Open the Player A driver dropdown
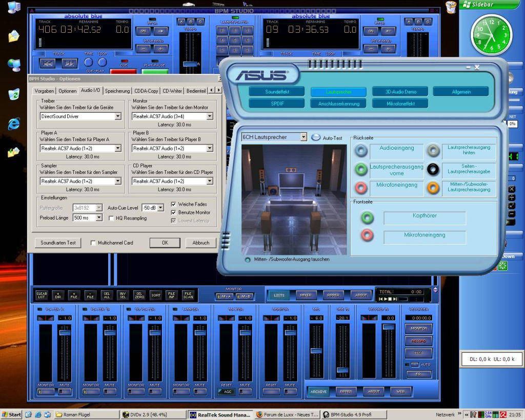 [x=118, y=148]
